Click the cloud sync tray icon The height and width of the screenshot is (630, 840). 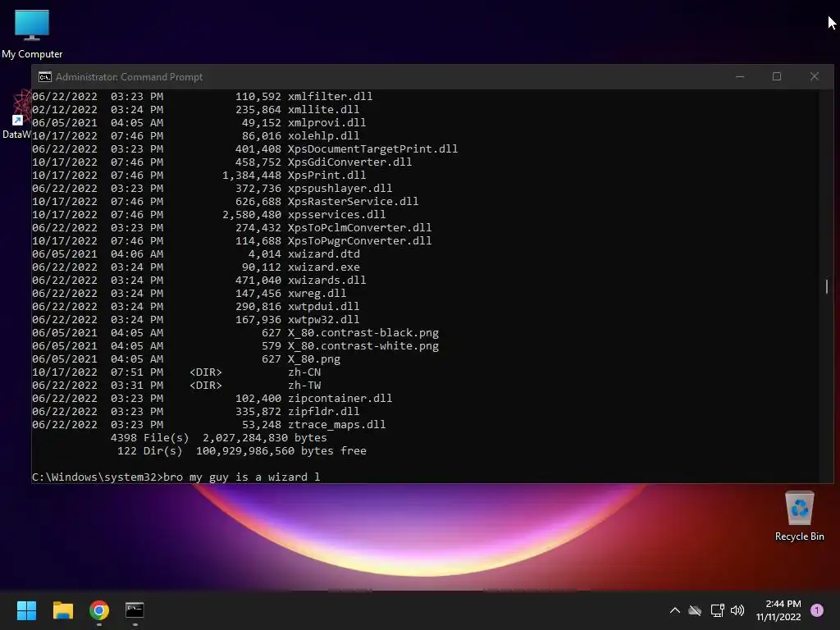tap(695, 610)
